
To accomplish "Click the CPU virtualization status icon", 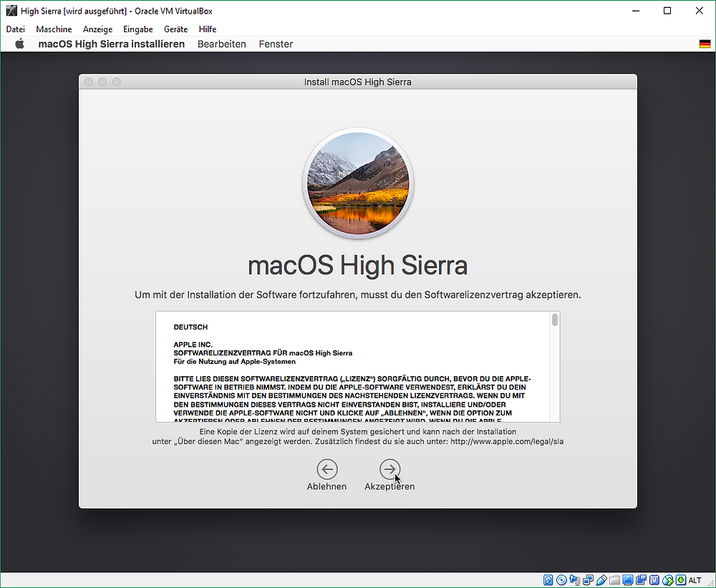I will 654,580.
